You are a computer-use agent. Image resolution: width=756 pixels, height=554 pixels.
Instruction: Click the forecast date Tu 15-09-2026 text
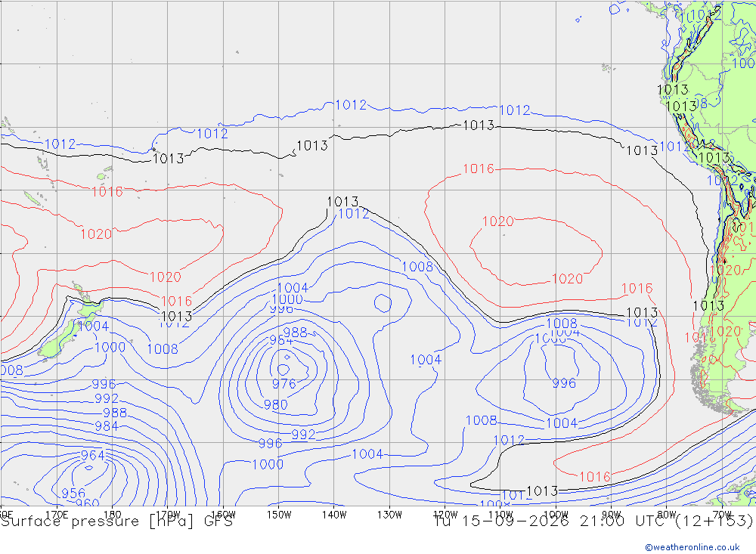click(x=501, y=521)
